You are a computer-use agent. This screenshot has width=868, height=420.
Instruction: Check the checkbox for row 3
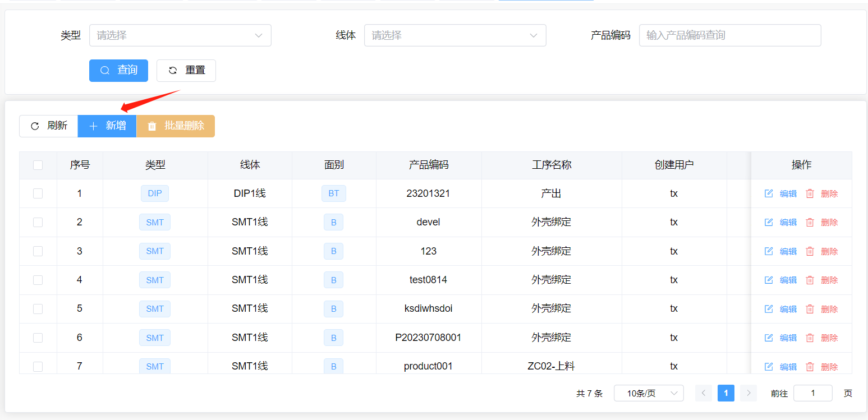click(38, 251)
